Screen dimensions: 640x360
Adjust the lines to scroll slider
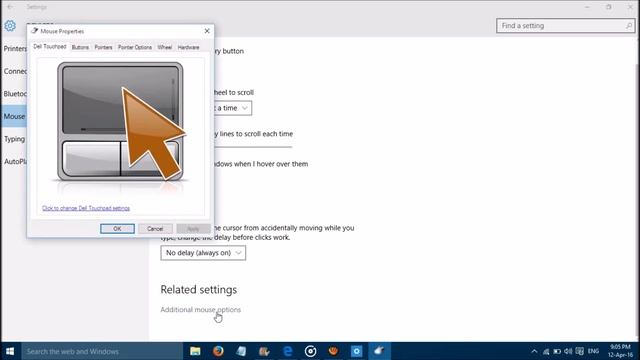[253, 147]
